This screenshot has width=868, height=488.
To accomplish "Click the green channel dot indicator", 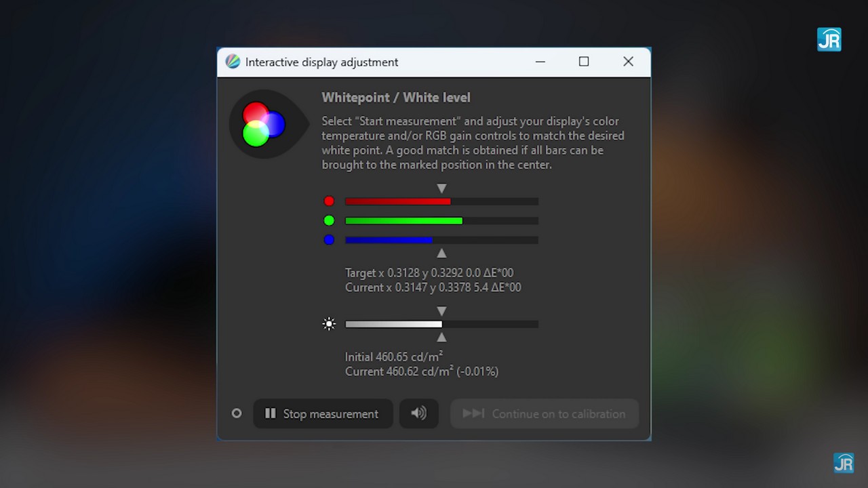I will coord(329,220).
